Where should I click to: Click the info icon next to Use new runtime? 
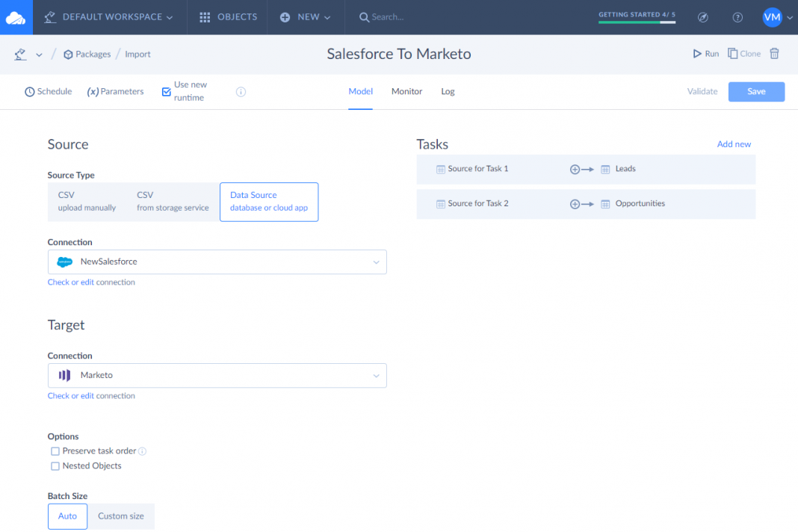pos(240,91)
